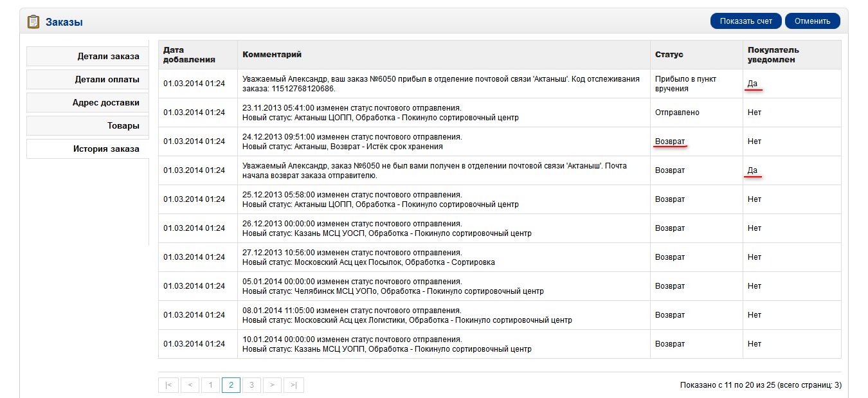Click the 'Покупатель уведомлен' column header

(773, 55)
